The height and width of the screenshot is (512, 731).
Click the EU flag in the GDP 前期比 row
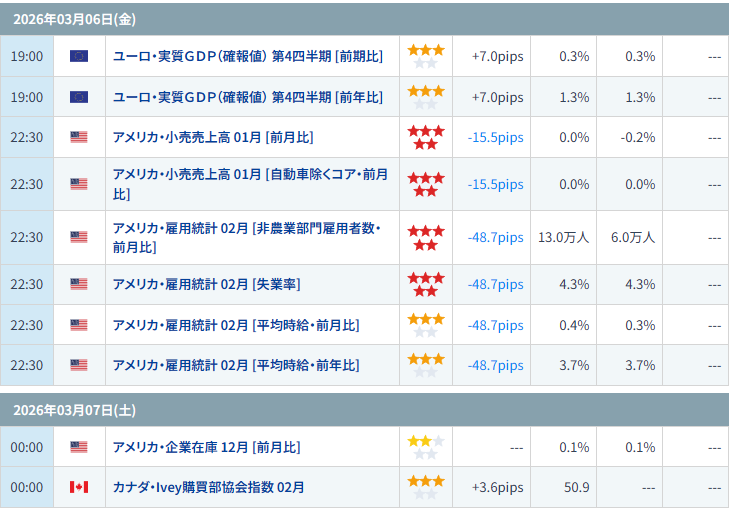(79, 56)
